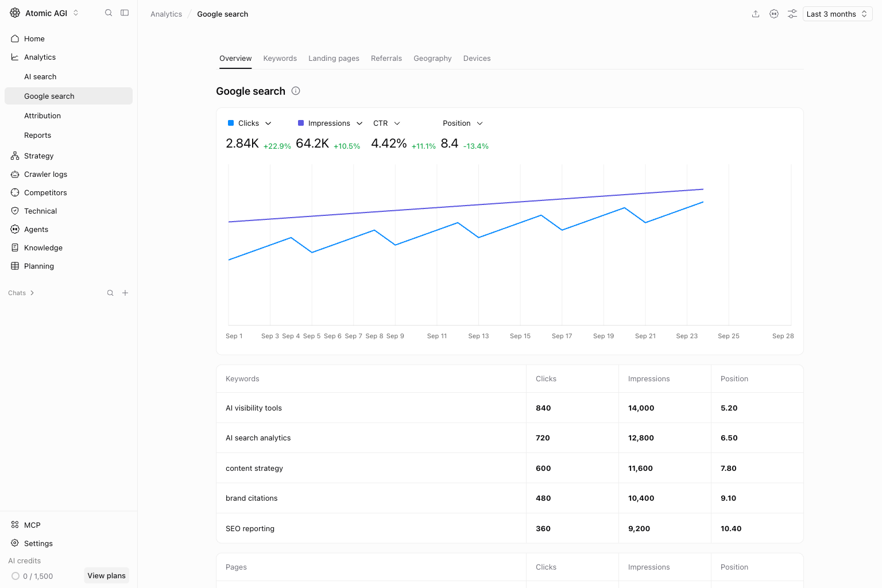Click the Planning grid icon

click(x=15, y=266)
